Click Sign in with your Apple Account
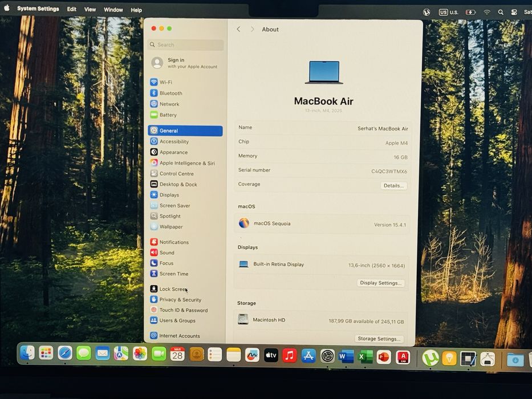The image size is (532, 399). 185,63
